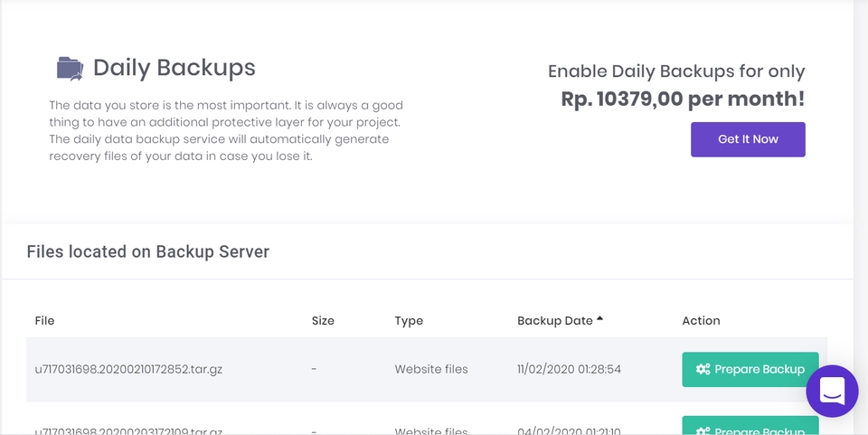
Task: Click the size dash in the first row
Action: 314,369
